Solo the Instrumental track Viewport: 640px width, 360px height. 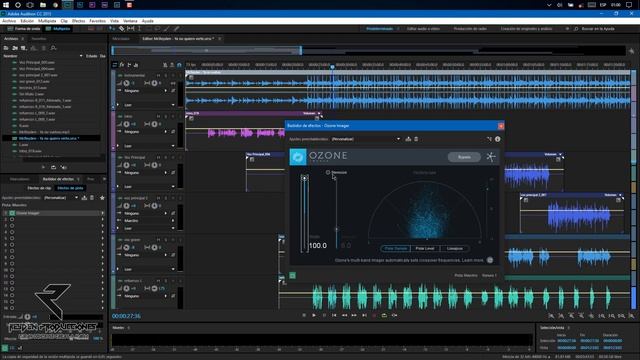coord(166,76)
